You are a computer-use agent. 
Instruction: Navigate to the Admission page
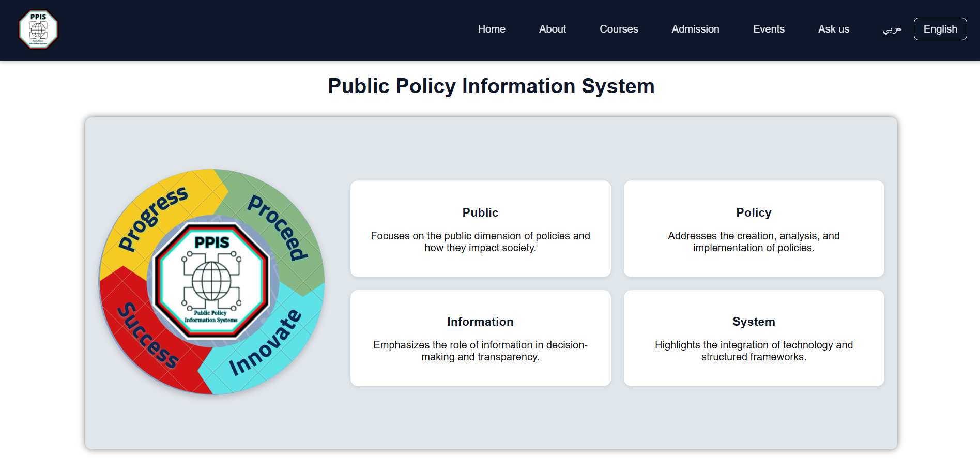click(695, 29)
